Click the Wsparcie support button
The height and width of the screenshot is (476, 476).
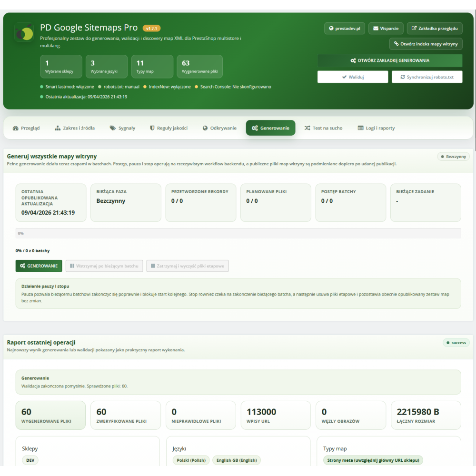click(386, 28)
